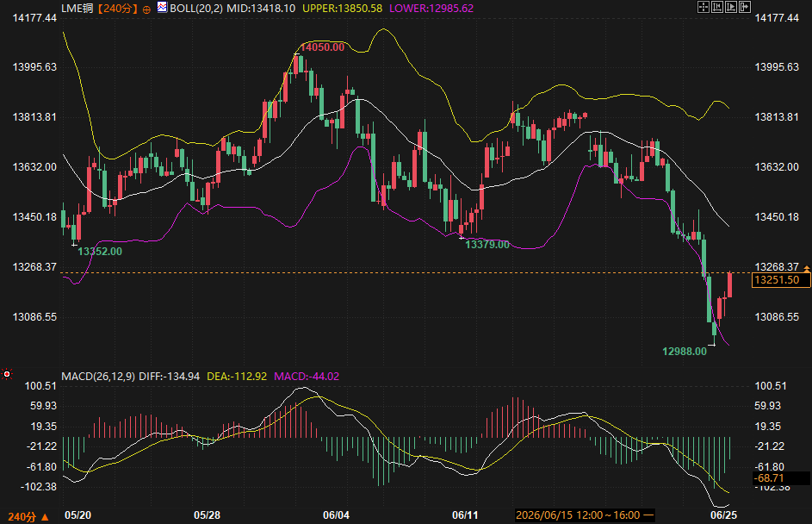Click the 06/04 date on time axis

point(336,515)
